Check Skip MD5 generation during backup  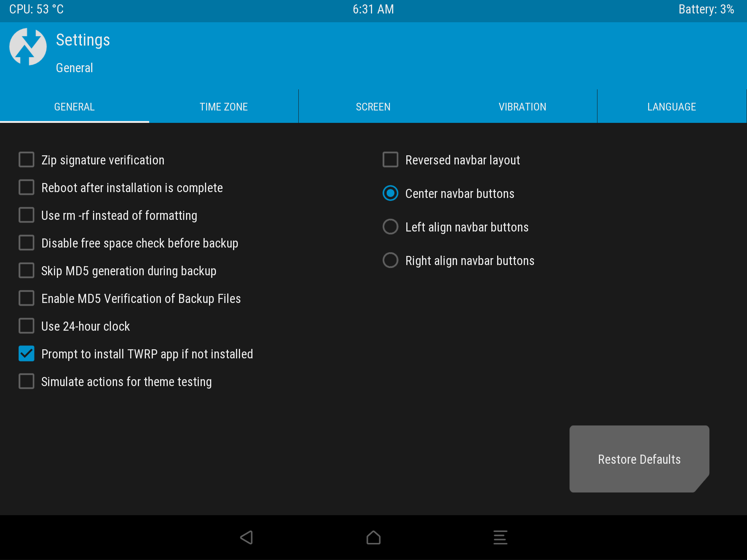27,271
